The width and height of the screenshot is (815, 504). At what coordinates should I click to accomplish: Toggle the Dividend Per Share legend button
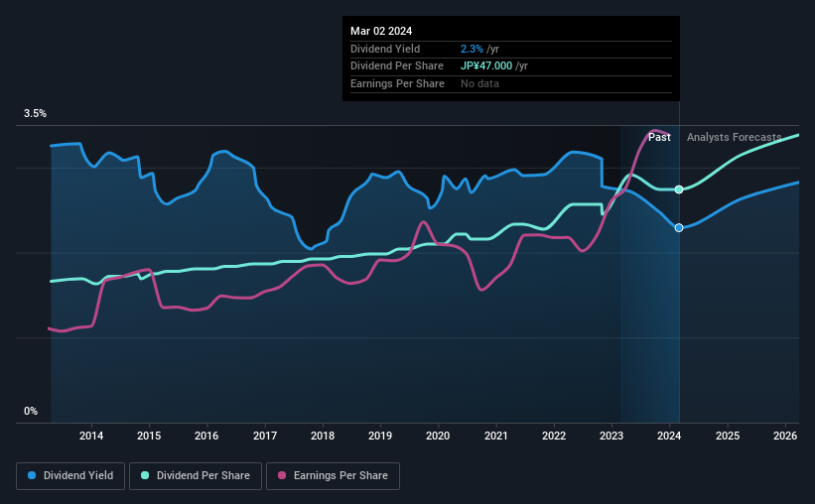pos(196,476)
